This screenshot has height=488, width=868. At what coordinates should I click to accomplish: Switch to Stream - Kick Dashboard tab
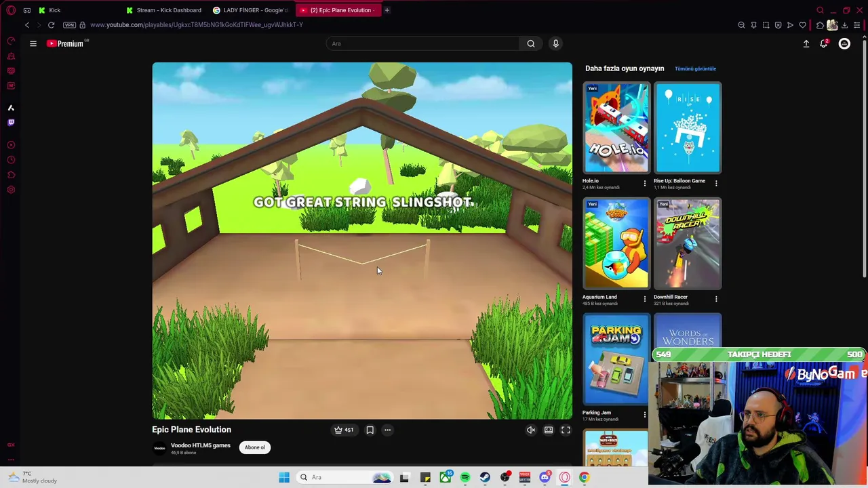(x=165, y=10)
